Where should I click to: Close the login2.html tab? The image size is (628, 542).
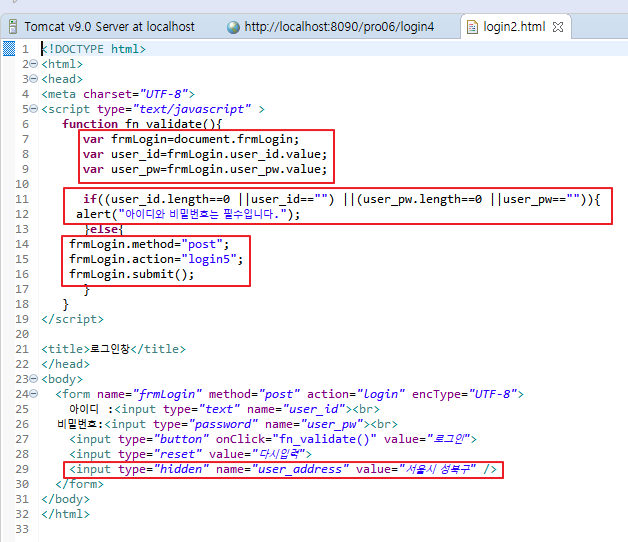(x=558, y=27)
